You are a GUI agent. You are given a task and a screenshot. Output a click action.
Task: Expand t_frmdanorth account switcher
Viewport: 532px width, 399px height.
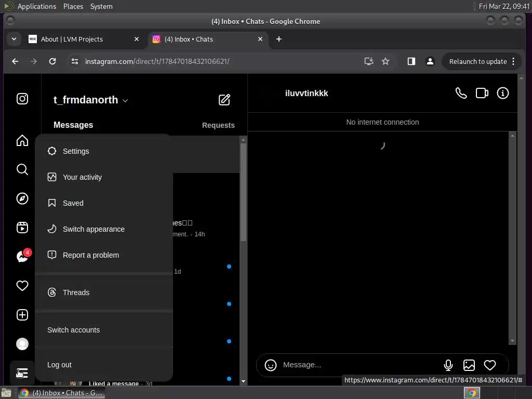(x=91, y=100)
